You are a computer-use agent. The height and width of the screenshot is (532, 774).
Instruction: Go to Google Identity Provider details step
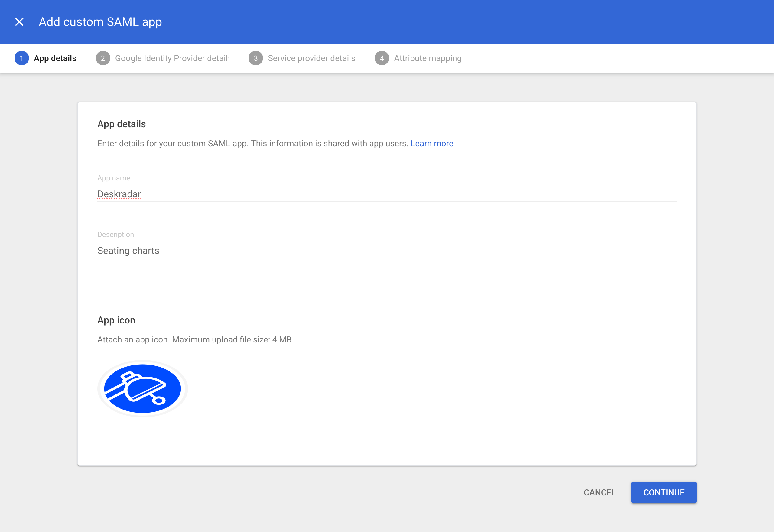[x=172, y=58]
